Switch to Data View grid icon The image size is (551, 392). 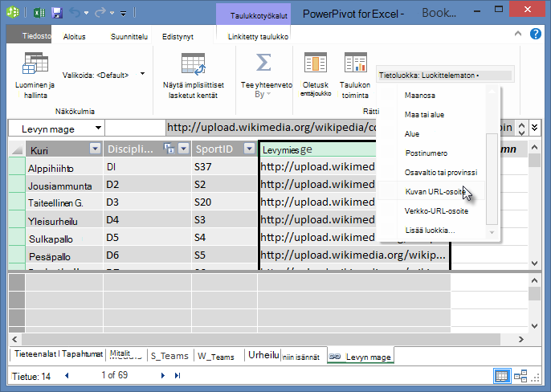click(x=501, y=376)
